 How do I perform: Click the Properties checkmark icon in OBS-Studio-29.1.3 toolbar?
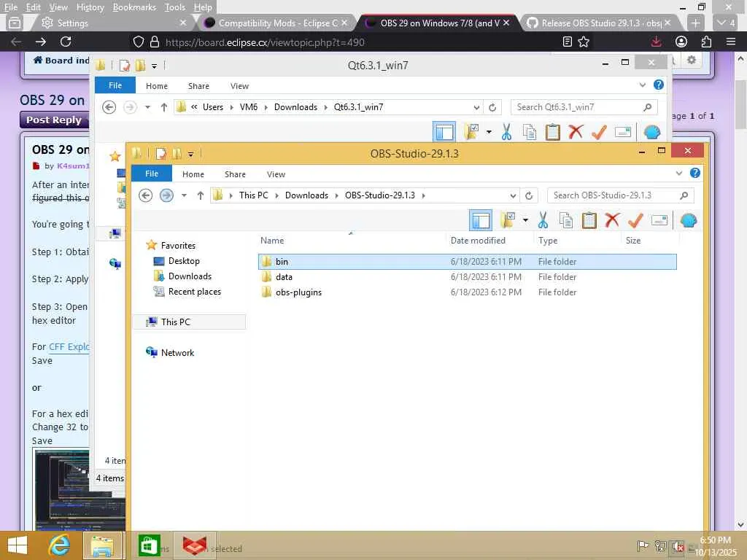(x=635, y=220)
